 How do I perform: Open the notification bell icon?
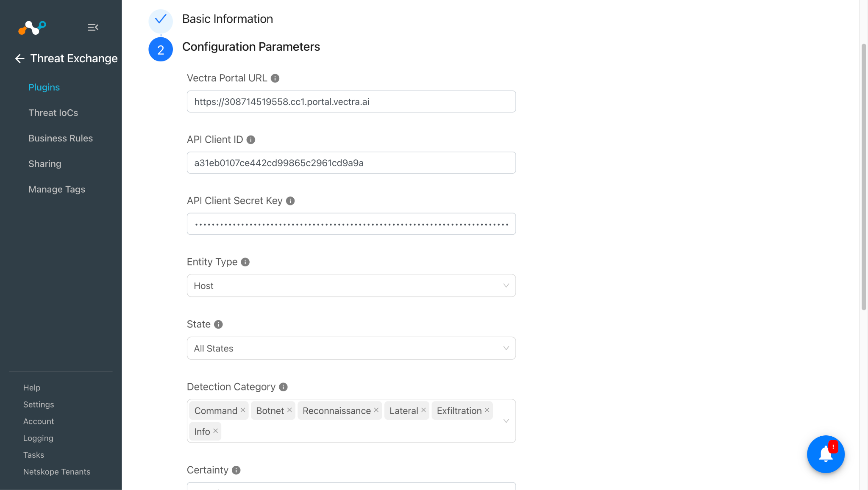tap(826, 454)
